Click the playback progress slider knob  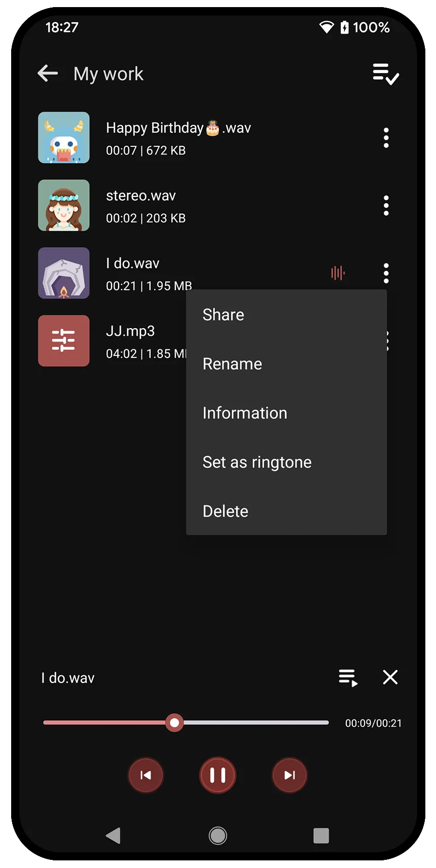tap(174, 723)
